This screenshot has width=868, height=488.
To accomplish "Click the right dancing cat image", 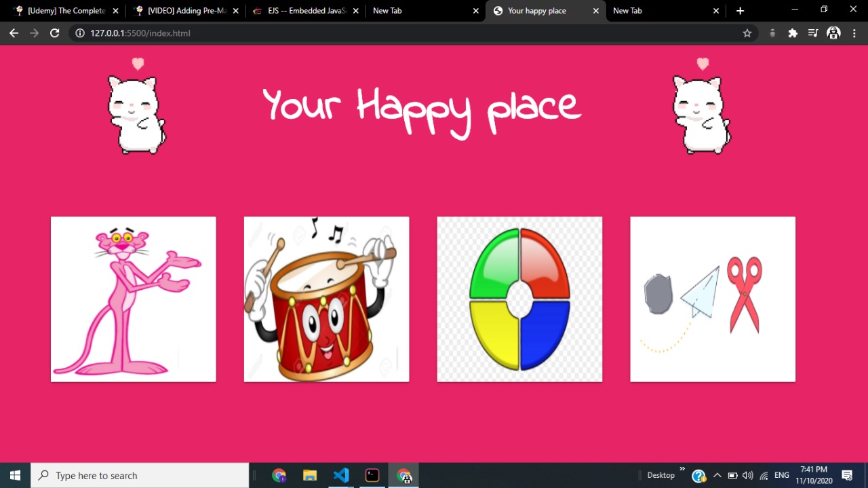I will tap(702, 106).
